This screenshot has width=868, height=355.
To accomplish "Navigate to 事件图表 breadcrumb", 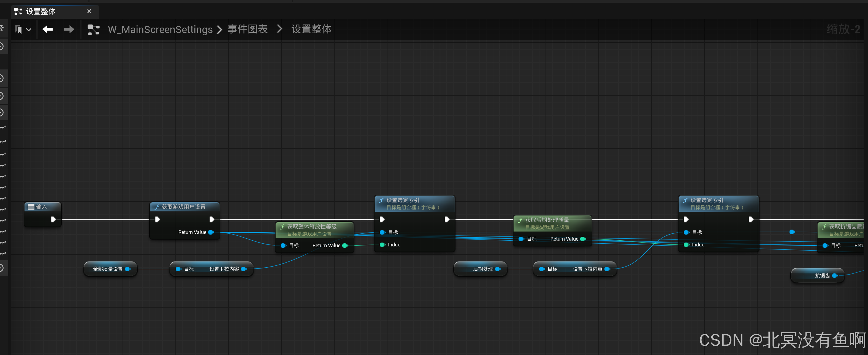I will tap(247, 29).
